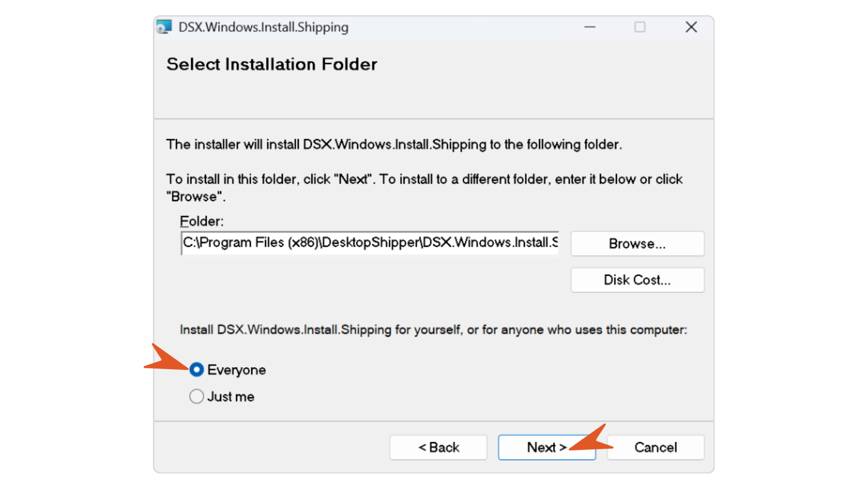
Task: Return to previous step with < Back
Action: (x=438, y=447)
